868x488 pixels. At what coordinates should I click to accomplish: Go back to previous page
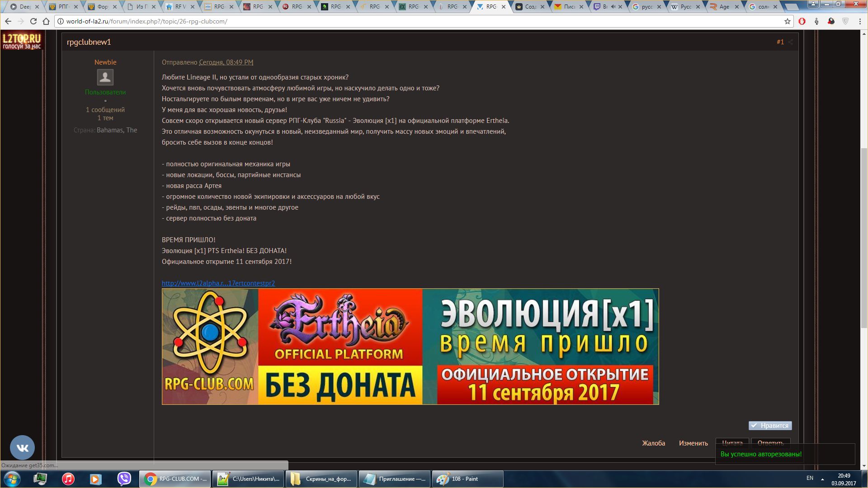8,21
